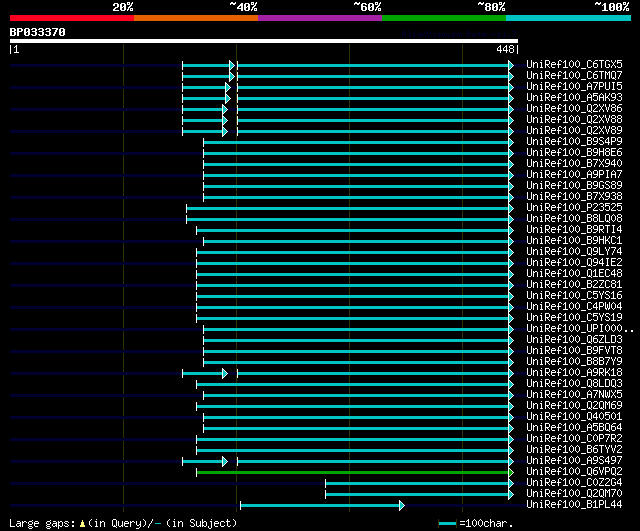Select the query name BP033370
The width and height of the screenshot is (640, 531).
(x=38, y=32)
